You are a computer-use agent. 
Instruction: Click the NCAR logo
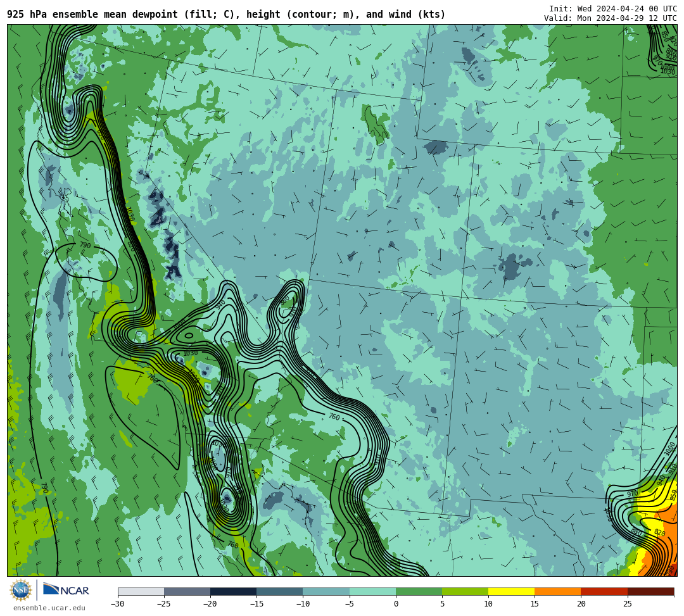click(66, 590)
